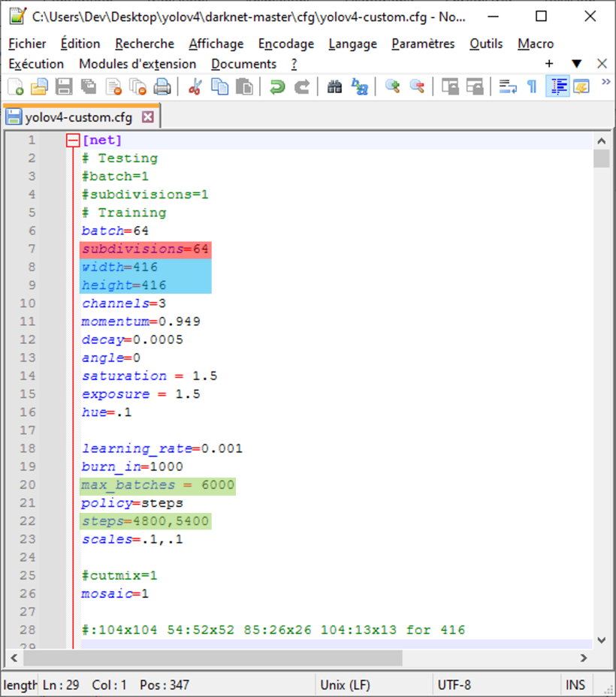Open the Langage menu
This screenshot has height=697, width=616.
tap(352, 44)
